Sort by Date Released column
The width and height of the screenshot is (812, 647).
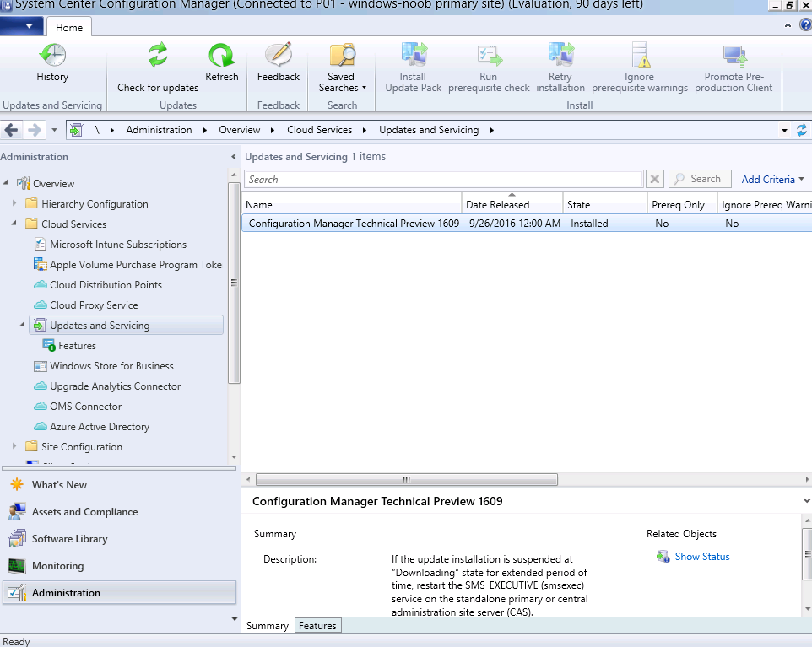tap(512, 203)
